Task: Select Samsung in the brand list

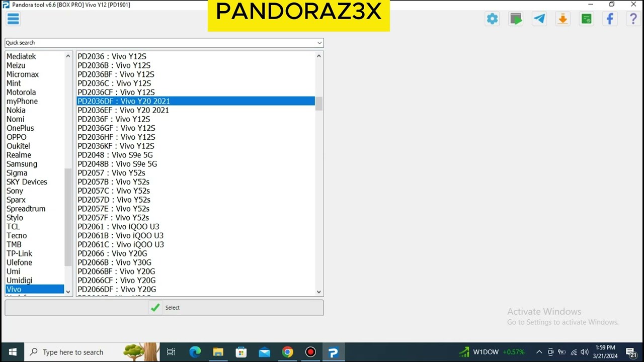Action: click(22, 164)
